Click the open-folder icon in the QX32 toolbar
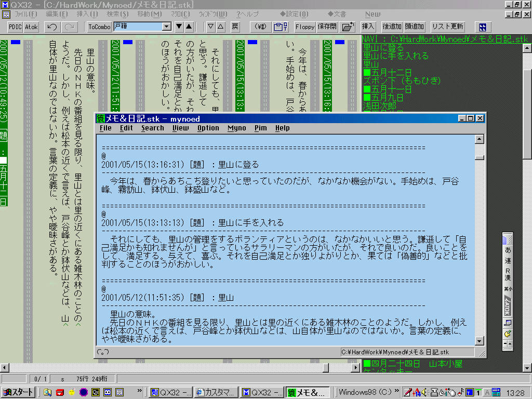Image resolution: width=532 pixels, height=399 pixels. (348, 27)
